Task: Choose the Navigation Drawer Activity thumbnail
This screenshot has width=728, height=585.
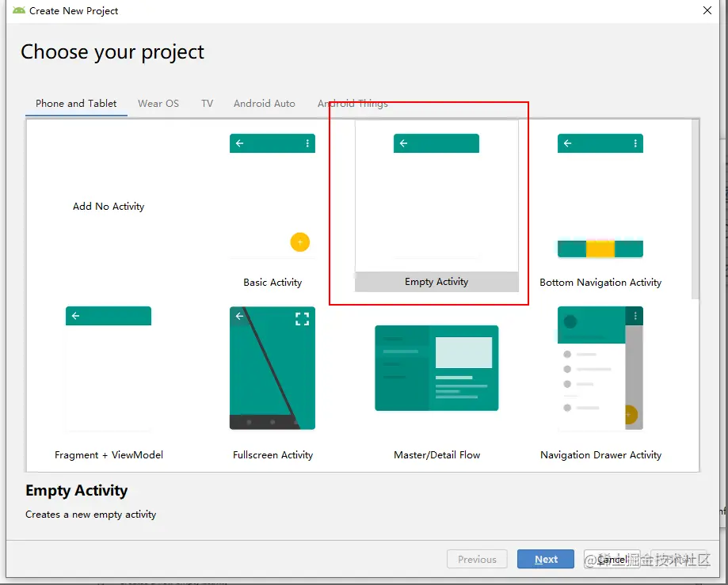Action: pyautogui.click(x=600, y=368)
